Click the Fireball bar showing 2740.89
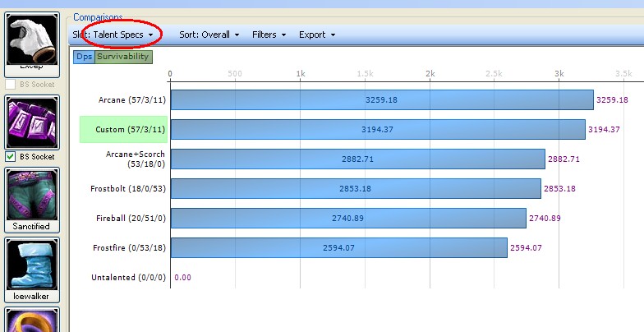 pos(348,219)
